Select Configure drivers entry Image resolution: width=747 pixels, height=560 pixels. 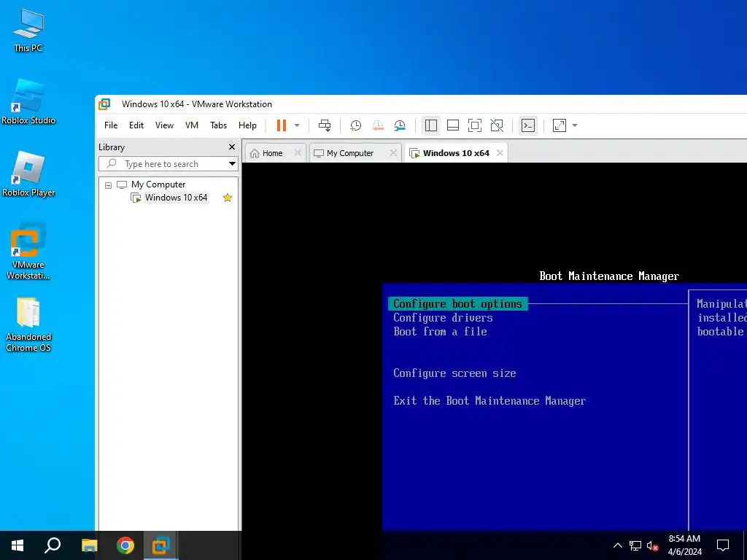click(x=443, y=318)
